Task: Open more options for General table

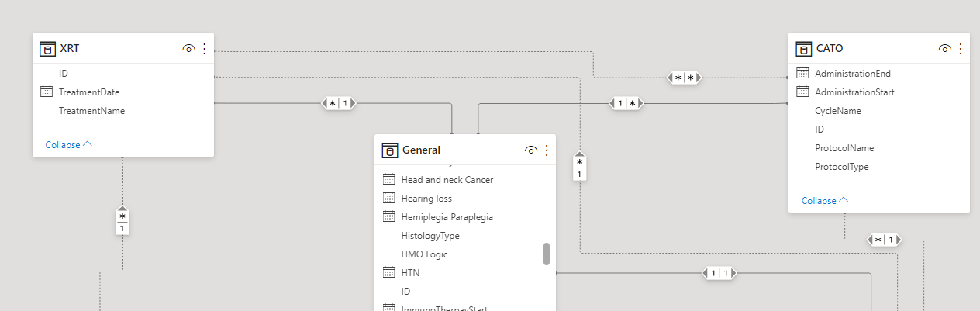Action: pyautogui.click(x=547, y=150)
